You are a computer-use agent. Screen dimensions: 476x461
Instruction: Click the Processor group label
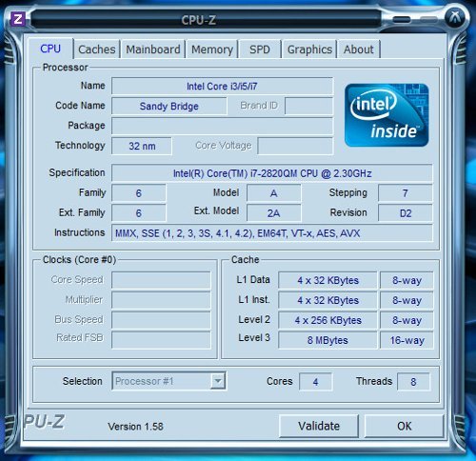click(65, 67)
